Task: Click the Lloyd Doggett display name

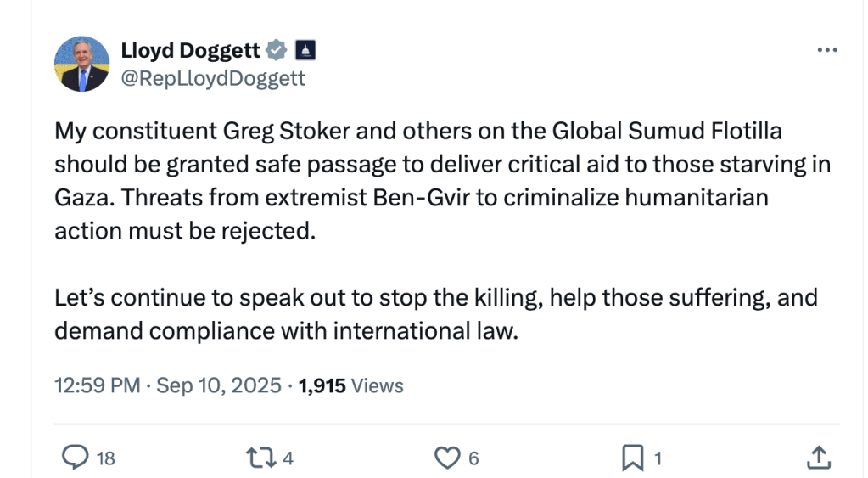Action: pyautogui.click(x=191, y=51)
